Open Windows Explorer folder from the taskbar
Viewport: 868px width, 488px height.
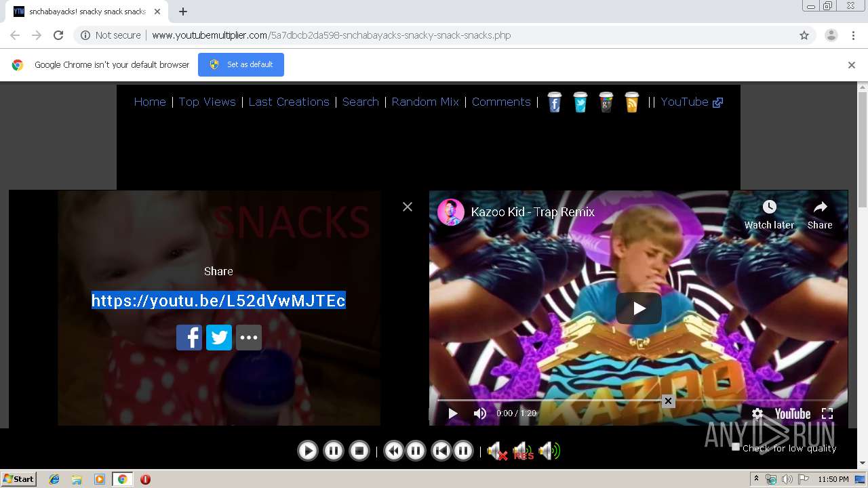[77, 479]
